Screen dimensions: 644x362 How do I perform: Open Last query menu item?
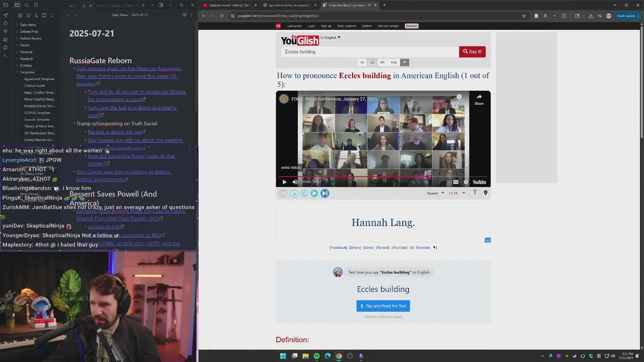point(294,26)
